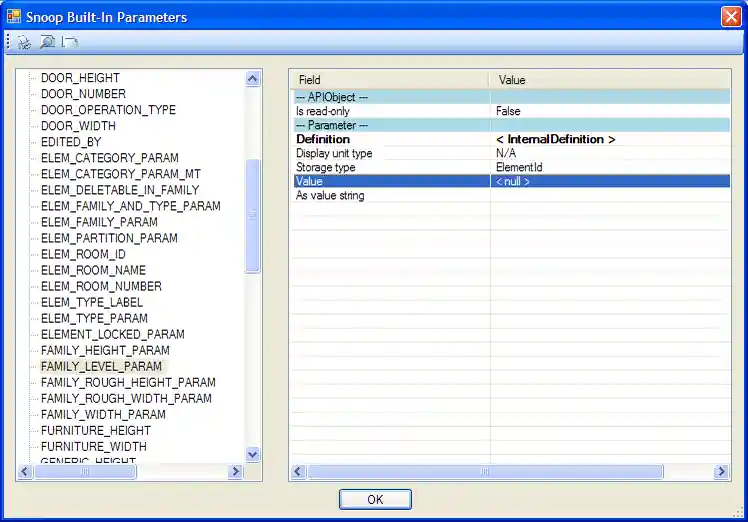Click the third toolbar icon after print preview
The height and width of the screenshot is (522, 748).
tap(70, 42)
